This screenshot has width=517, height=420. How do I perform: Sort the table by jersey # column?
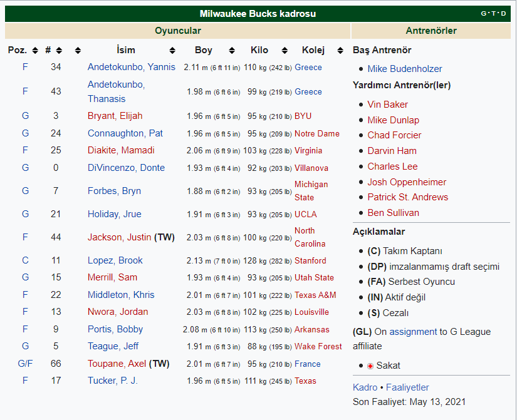[x=59, y=50]
